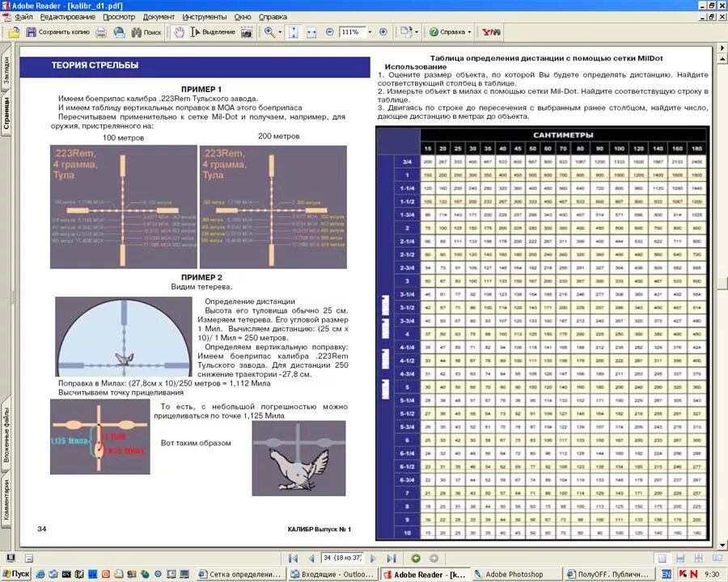Viewport: 728px width, 582px height.
Task: Go to previous page arrow
Action: pyautogui.click(x=311, y=559)
